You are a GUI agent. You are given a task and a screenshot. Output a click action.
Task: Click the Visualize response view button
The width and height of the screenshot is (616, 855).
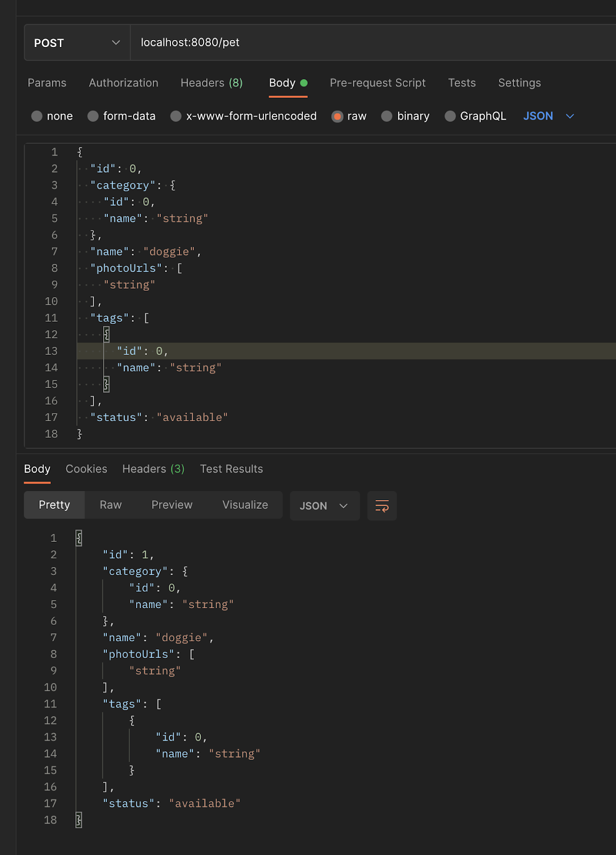point(245,505)
